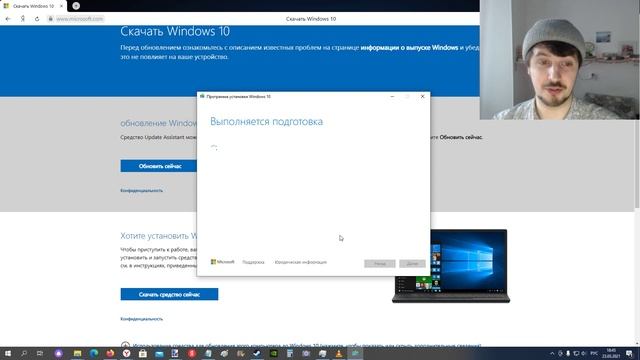The image size is (640, 360).
Task: Close the Windows 10 setup window
Action: [422, 97]
